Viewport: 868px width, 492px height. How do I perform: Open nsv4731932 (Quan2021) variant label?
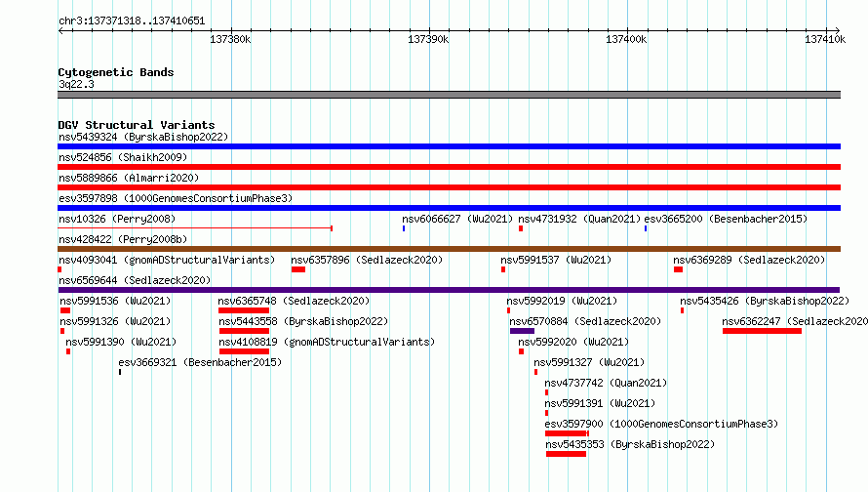pos(579,219)
